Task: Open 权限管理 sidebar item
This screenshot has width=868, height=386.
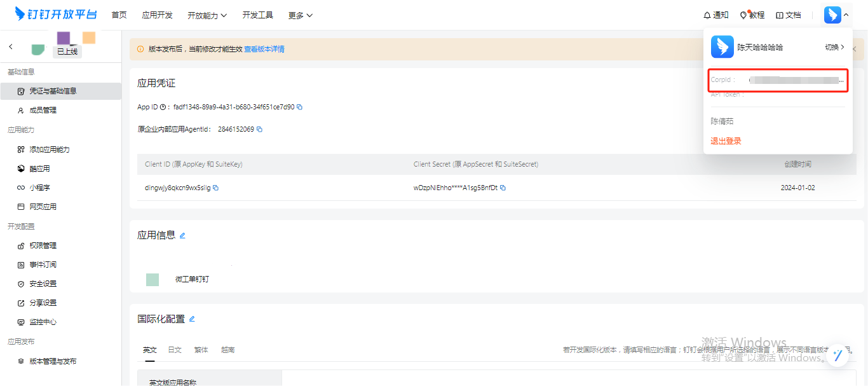Action: point(60,245)
